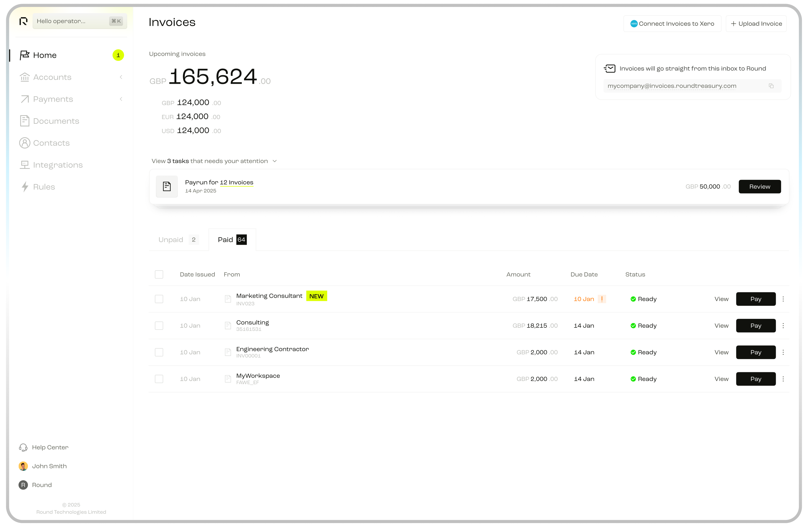
Task: Expand the Payments sidebar chevron
Action: 121,99
